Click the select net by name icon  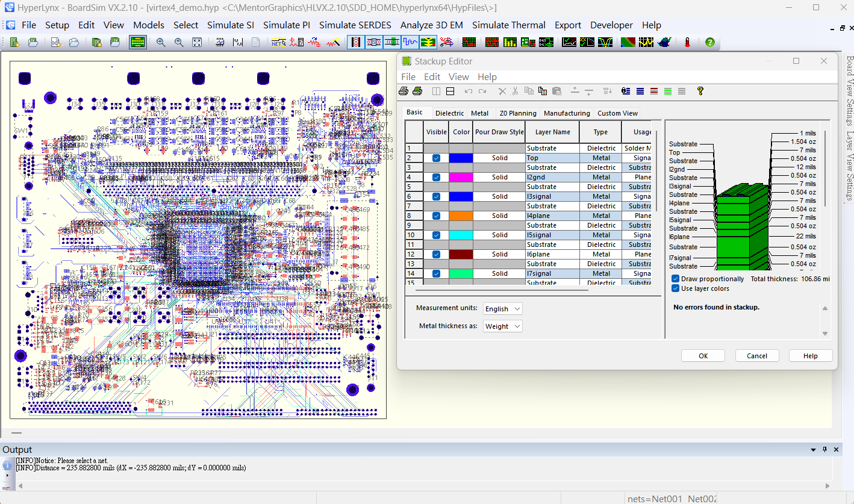278,42
